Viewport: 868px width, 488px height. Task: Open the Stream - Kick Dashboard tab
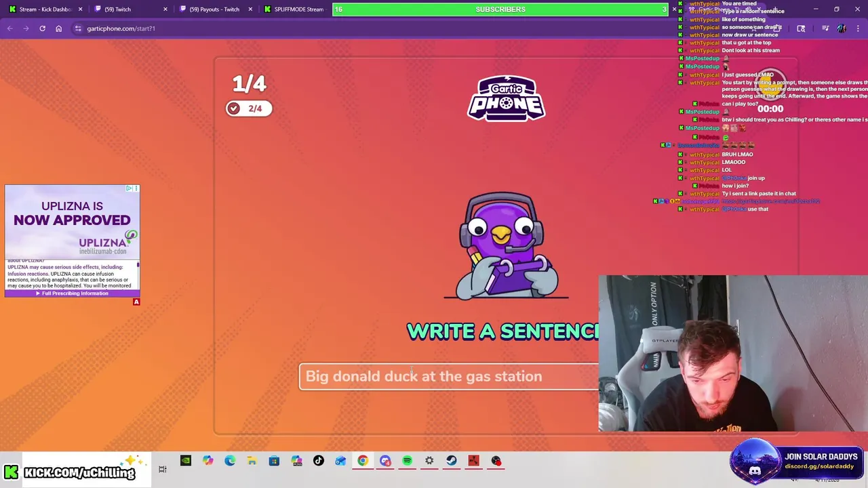click(44, 9)
